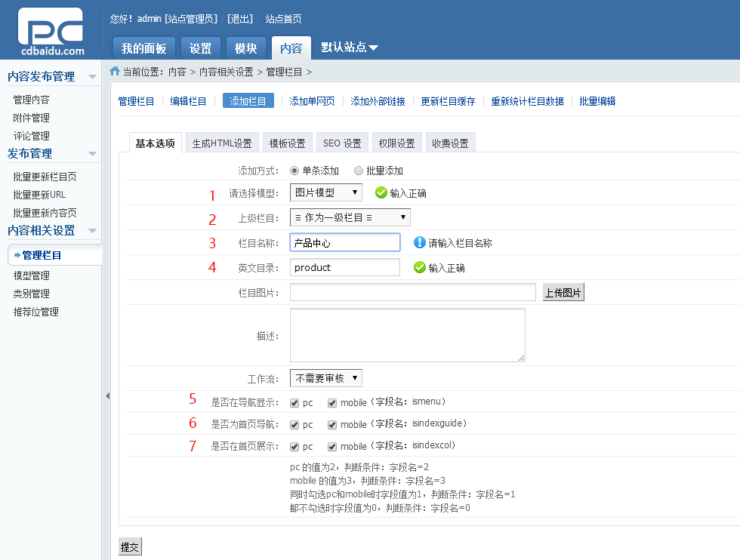Click the 退出 logout link
This screenshot has width=740, height=560.
[x=240, y=19]
